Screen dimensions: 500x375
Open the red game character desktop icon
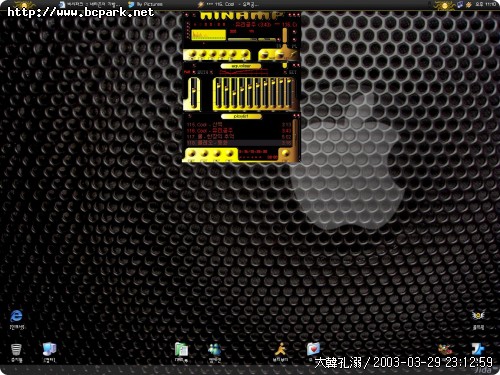(445, 349)
